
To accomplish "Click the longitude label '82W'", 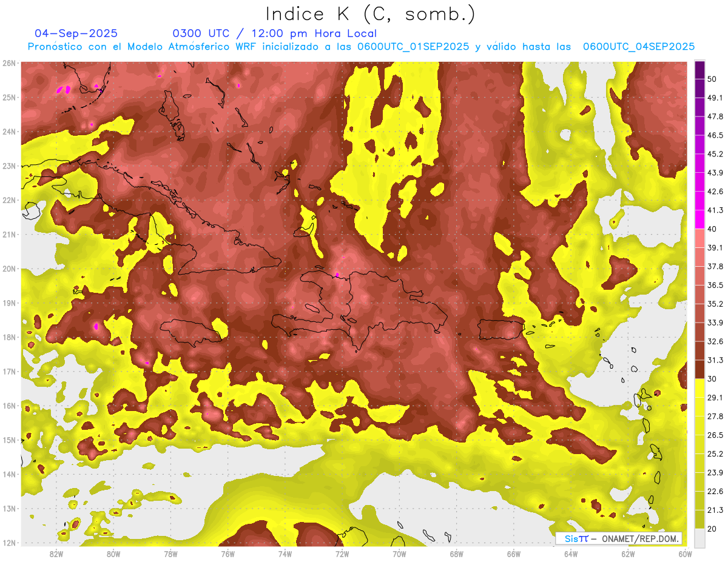I will (56, 554).
